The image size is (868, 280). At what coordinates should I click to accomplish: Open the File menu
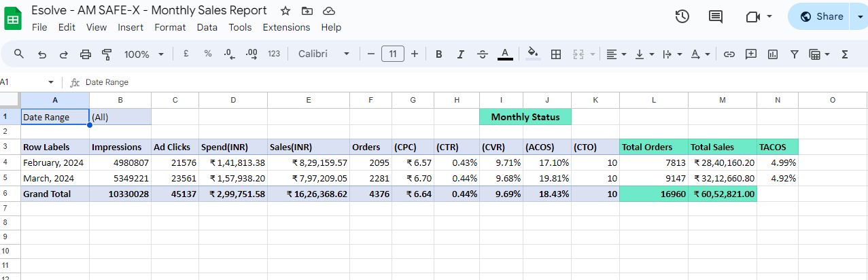pyautogui.click(x=39, y=27)
